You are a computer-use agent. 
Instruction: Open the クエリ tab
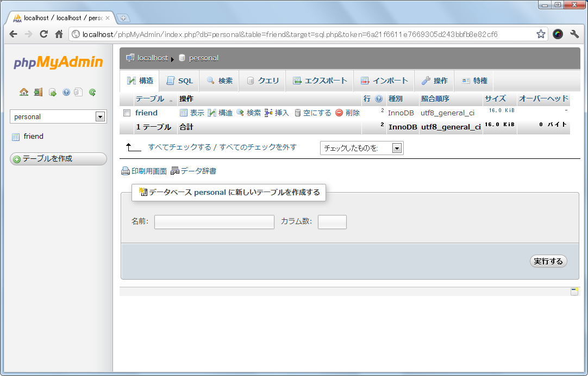(x=262, y=81)
